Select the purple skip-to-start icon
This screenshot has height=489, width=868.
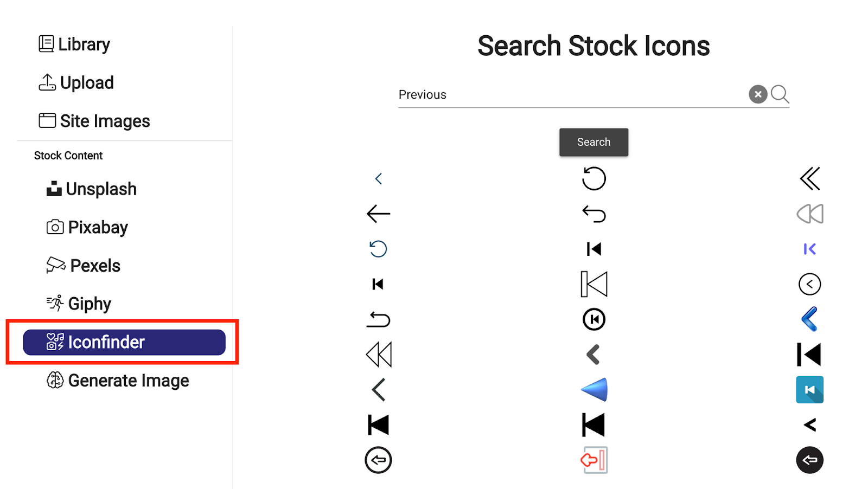809,249
